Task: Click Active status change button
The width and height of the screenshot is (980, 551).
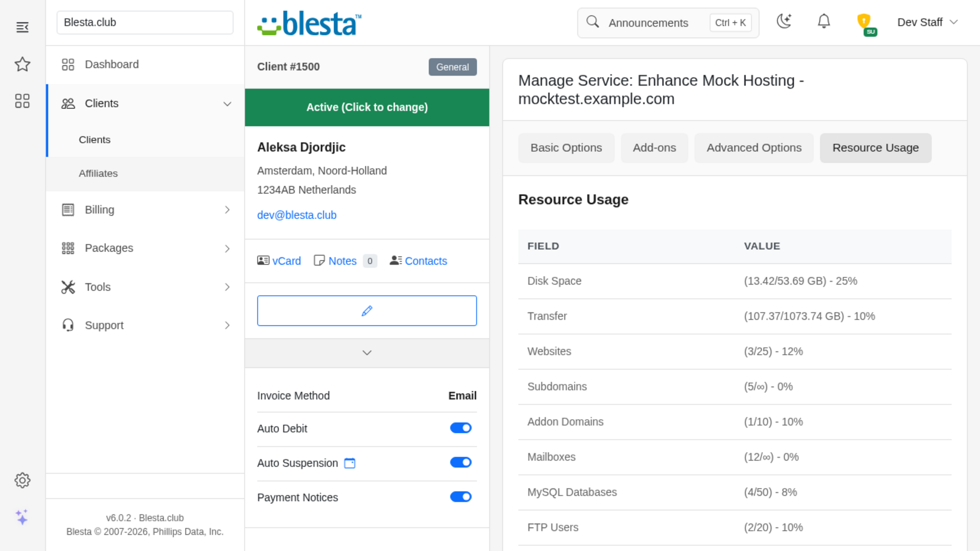Action: pos(367,108)
